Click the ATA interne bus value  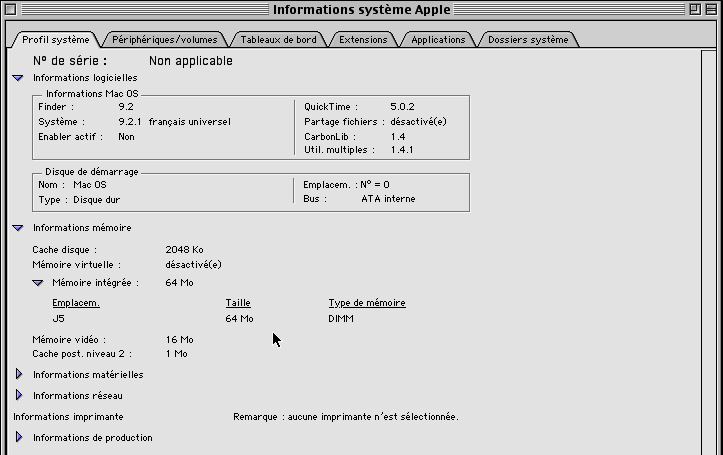(388, 199)
